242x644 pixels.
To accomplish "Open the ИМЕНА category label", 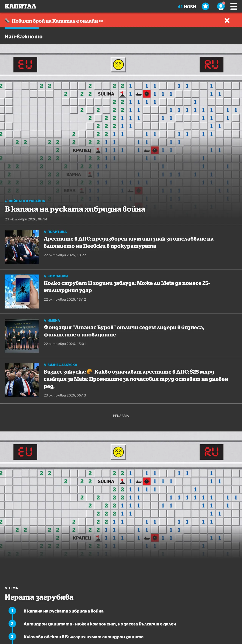I will [52, 320].
